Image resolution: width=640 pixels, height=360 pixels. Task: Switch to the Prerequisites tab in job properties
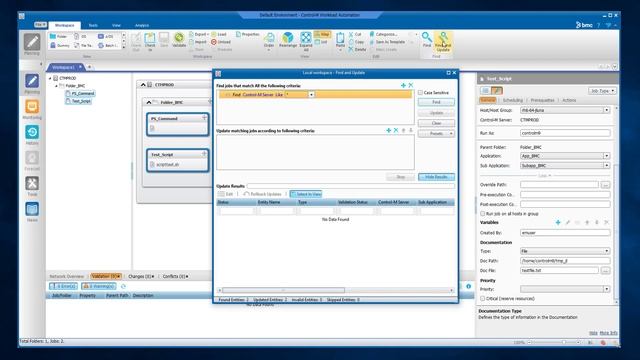542,100
